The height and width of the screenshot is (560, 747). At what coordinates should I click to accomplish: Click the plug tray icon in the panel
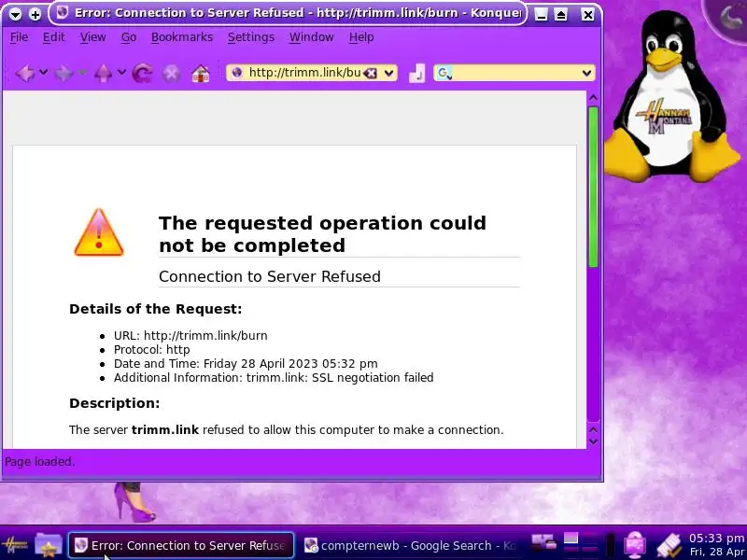pos(669,545)
